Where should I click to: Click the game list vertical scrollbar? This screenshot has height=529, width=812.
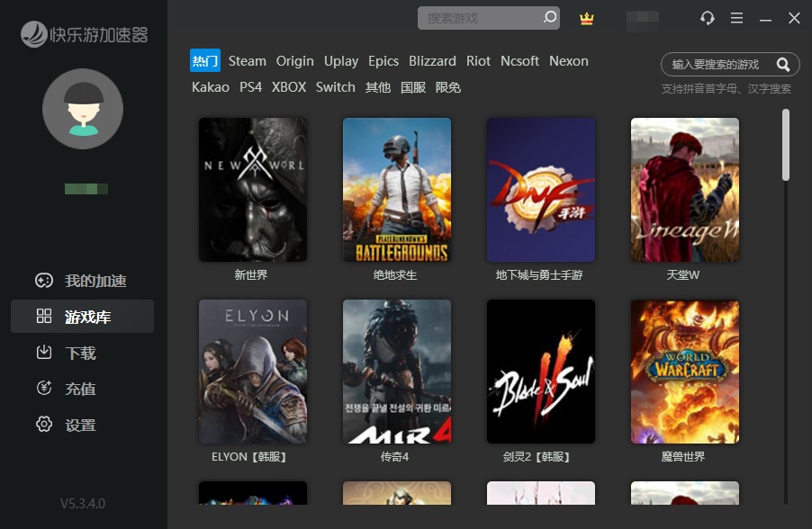(x=786, y=145)
